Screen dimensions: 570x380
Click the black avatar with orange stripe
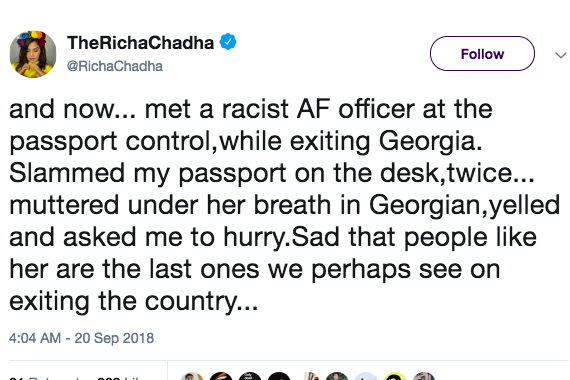click(221, 376)
